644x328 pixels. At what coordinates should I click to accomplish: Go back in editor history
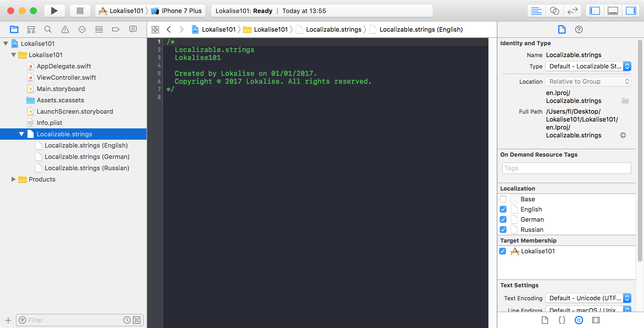point(169,29)
